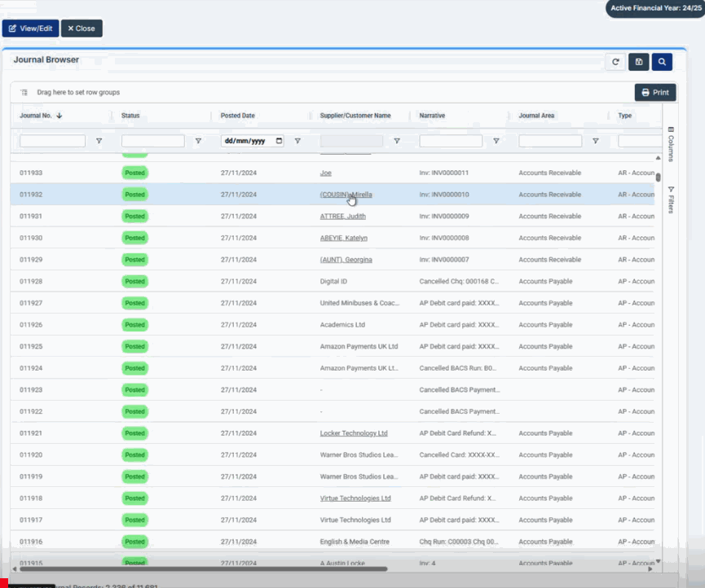Click the blue search magnifier button
705x588 pixels.
(662, 62)
